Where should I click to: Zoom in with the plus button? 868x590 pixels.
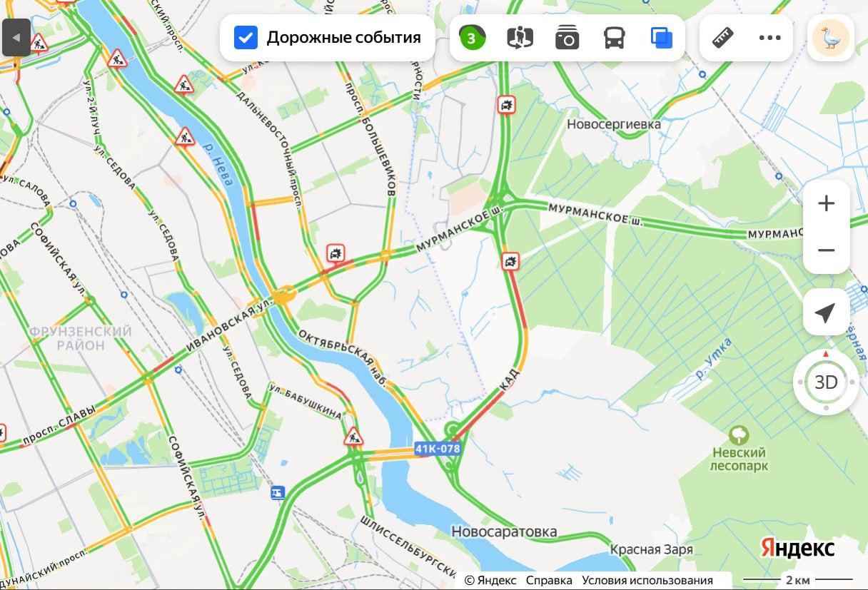[826, 203]
